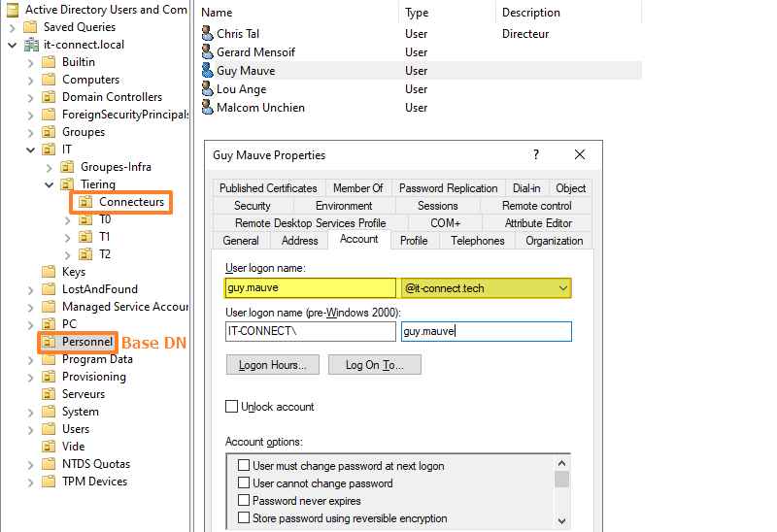Click the Serveurs OU icon
The height and width of the screenshot is (532, 777).
49,394
